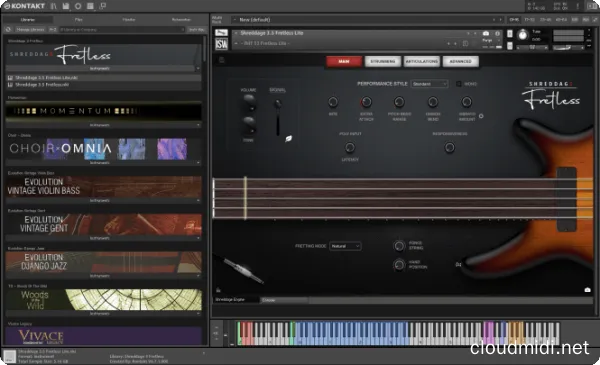Click the solo button in instrument header
The height and width of the screenshot is (365, 600).
tap(510, 34)
